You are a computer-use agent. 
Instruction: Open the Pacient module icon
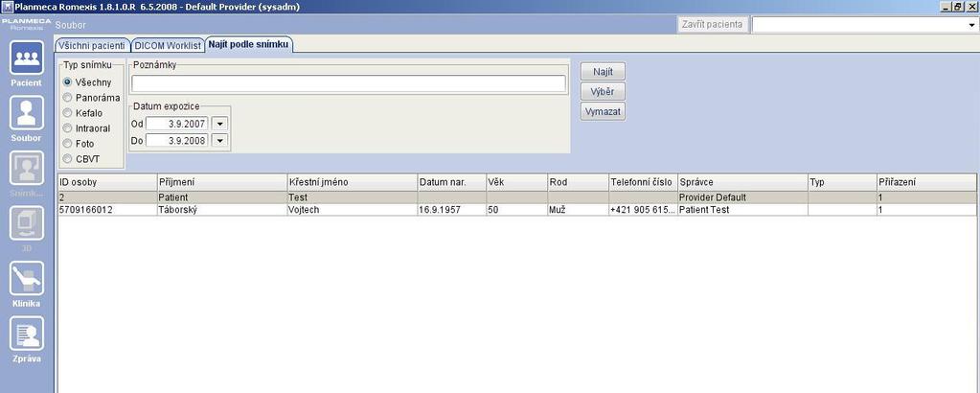pos(26,58)
